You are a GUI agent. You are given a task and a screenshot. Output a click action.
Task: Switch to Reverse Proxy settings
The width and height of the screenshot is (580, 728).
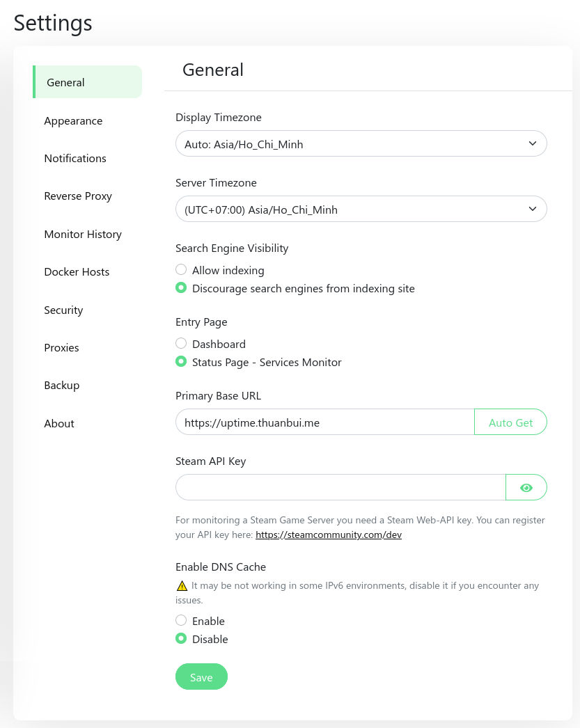pos(78,196)
